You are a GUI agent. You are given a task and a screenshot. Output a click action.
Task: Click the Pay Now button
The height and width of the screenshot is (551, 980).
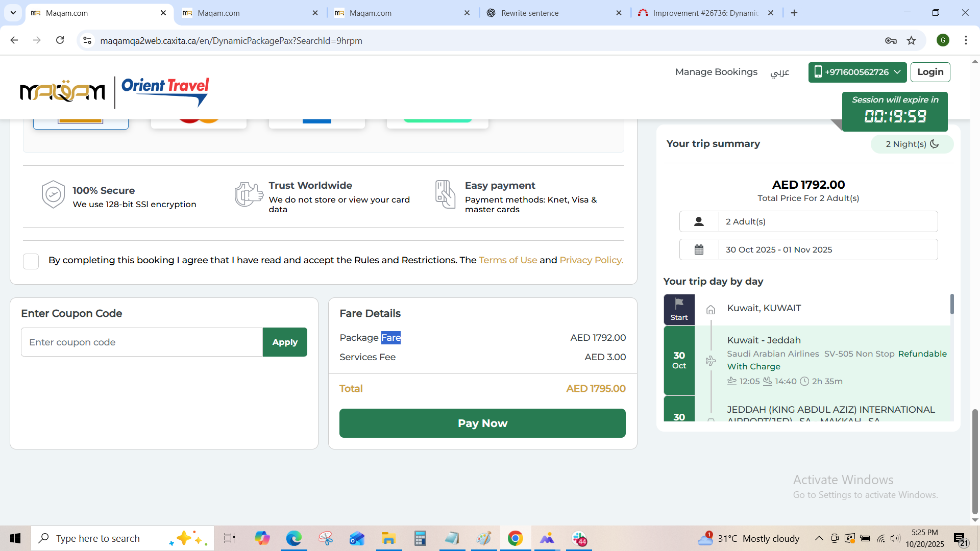(x=482, y=423)
